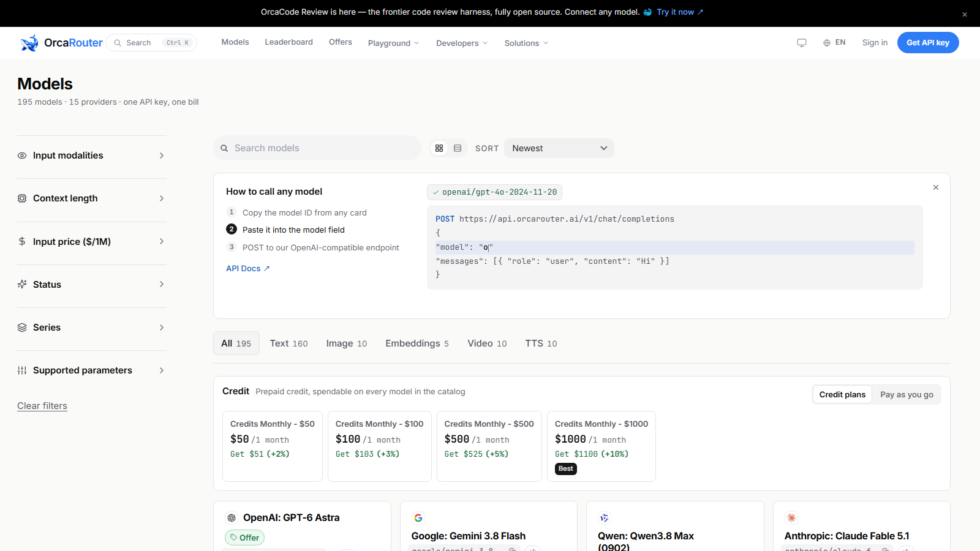Focus the Search models input field
980x551 pixels.
tap(317, 148)
